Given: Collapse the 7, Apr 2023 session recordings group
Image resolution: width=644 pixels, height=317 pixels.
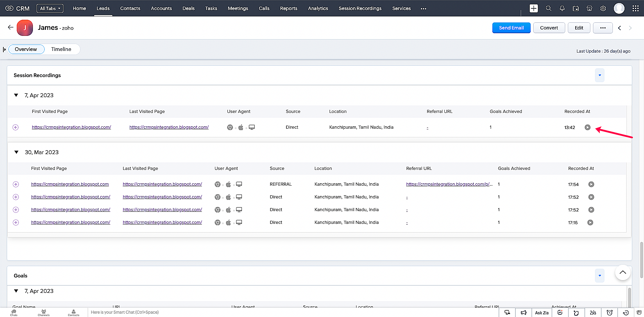Looking at the screenshot, I should (16, 95).
